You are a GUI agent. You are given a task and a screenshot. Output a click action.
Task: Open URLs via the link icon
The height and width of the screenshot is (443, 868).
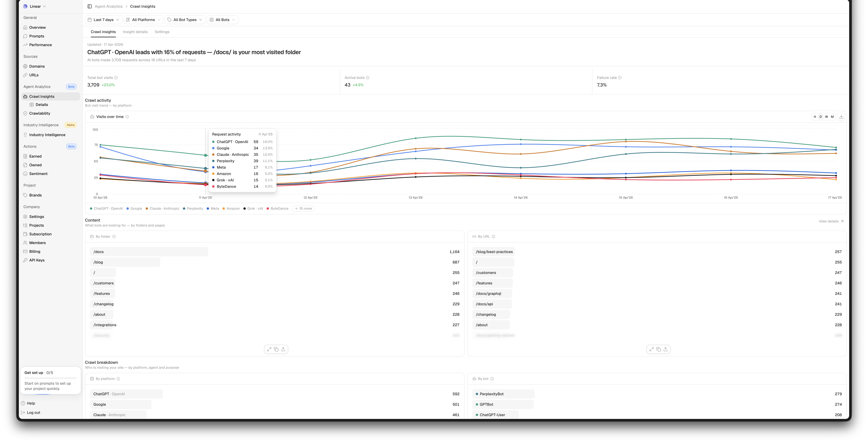point(26,75)
